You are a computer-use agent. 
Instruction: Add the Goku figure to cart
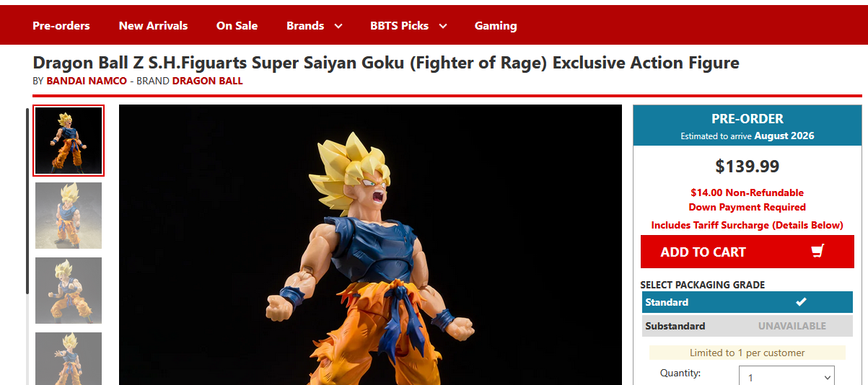coord(747,252)
